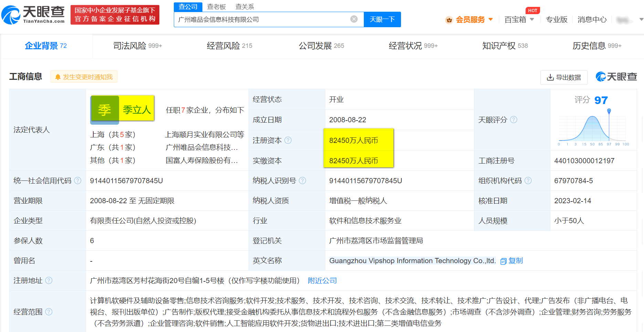Select the 查公司 search tab

pyautogui.click(x=188, y=7)
